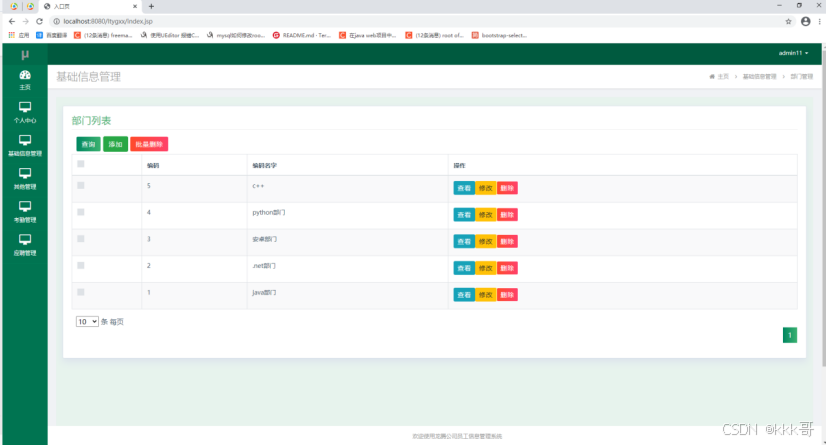Open 考勤管理 in the sidebar
826x445 pixels.
coord(25,212)
